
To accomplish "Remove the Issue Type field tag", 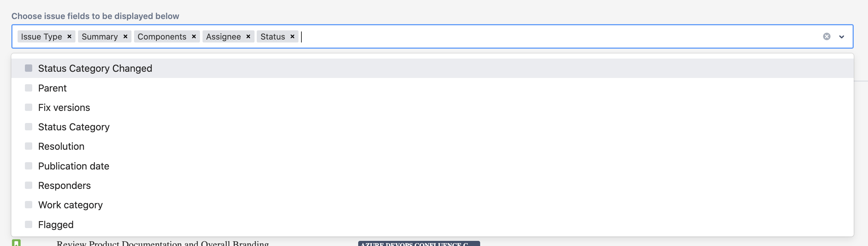I will pyautogui.click(x=69, y=37).
